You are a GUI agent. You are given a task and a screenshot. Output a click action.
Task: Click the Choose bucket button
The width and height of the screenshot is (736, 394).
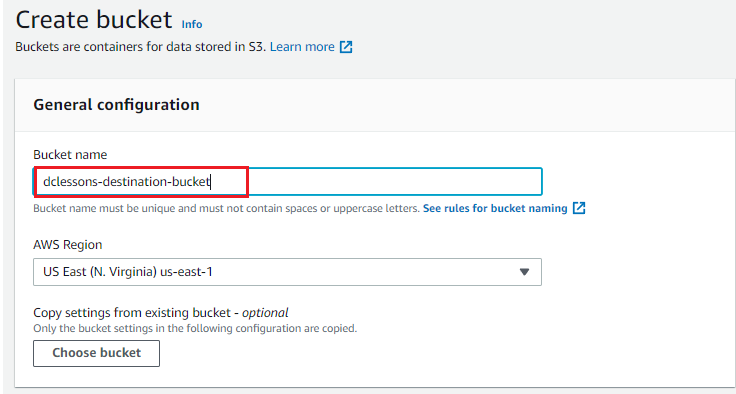tap(96, 353)
